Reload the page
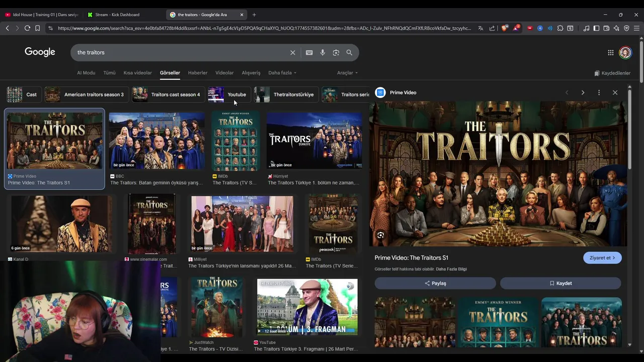The image size is (644, 362). (x=27, y=28)
